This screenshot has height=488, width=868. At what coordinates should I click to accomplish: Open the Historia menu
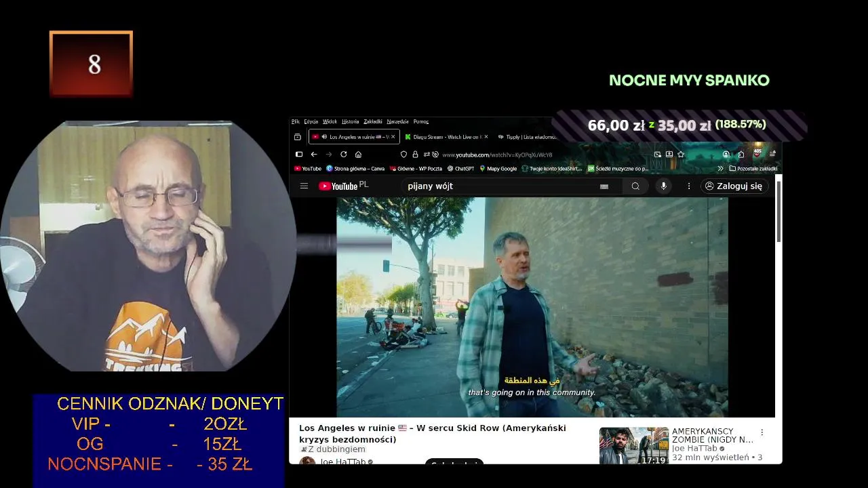351,122
